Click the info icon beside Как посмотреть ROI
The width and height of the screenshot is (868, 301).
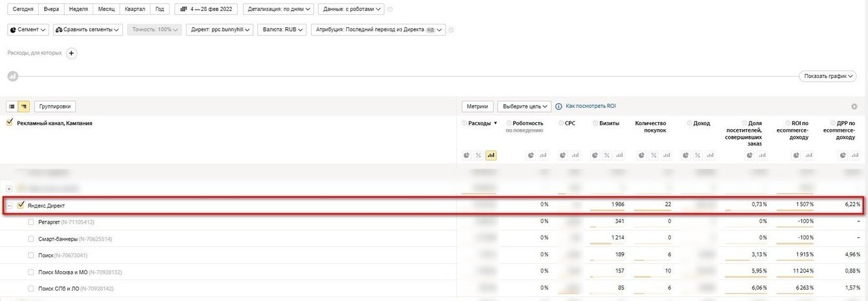[558, 106]
